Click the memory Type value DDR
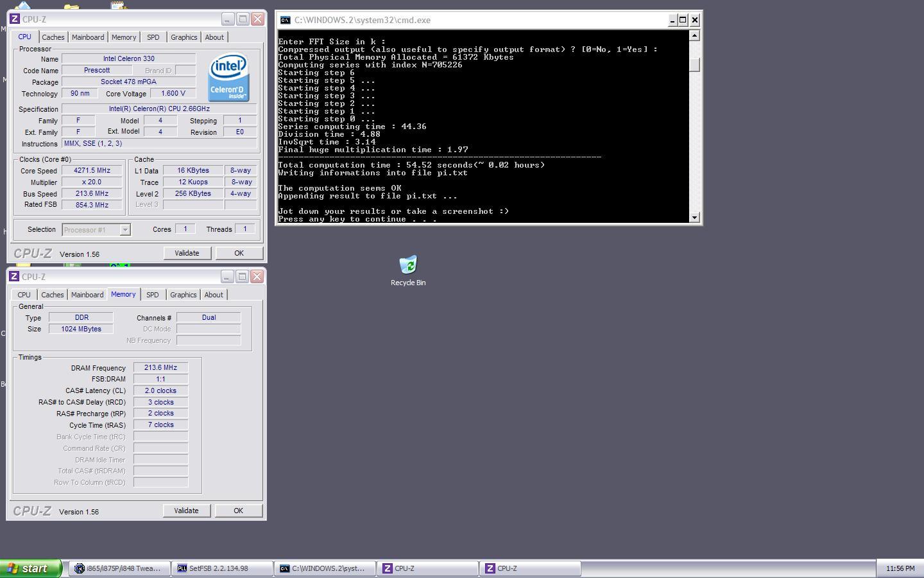This screenshot has height=578, width=924. point(81,317)
